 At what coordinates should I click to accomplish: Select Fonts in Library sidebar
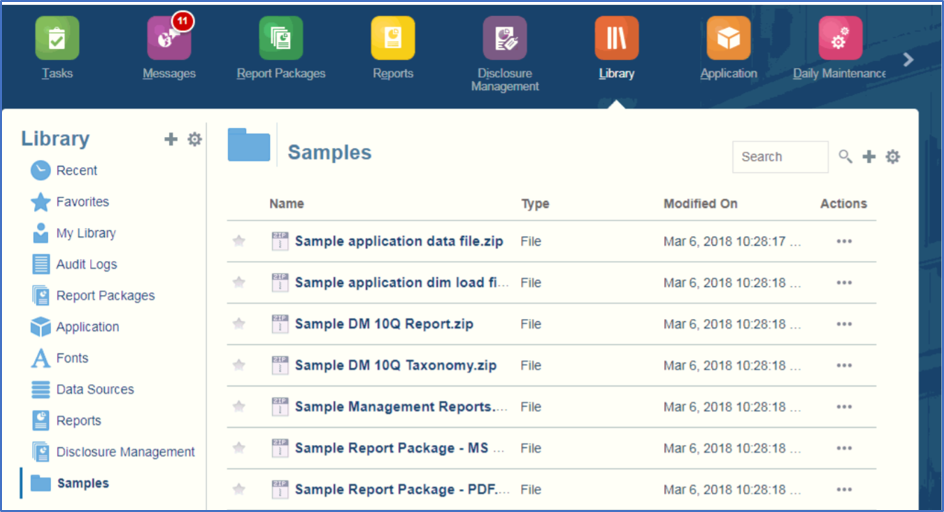[72, 358]
